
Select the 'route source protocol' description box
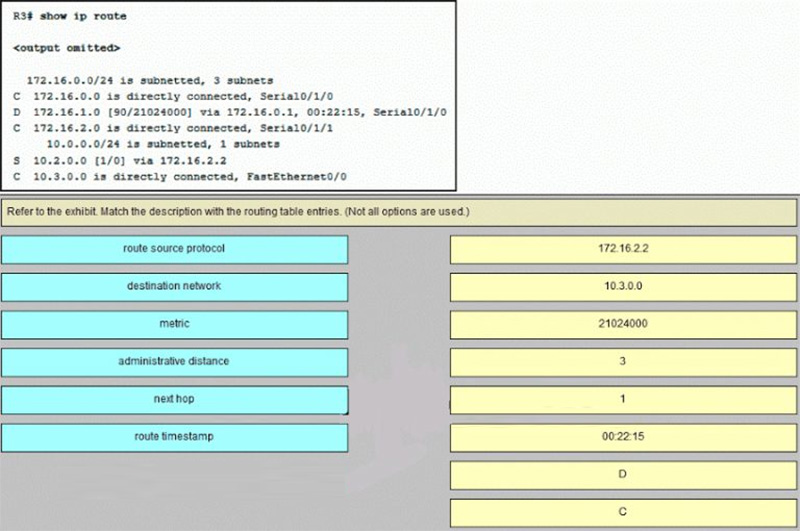174,249
